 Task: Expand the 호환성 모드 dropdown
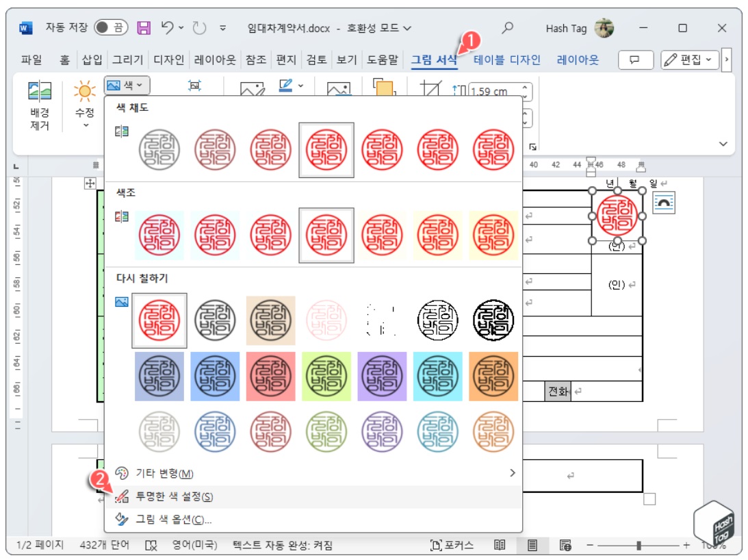407,28
